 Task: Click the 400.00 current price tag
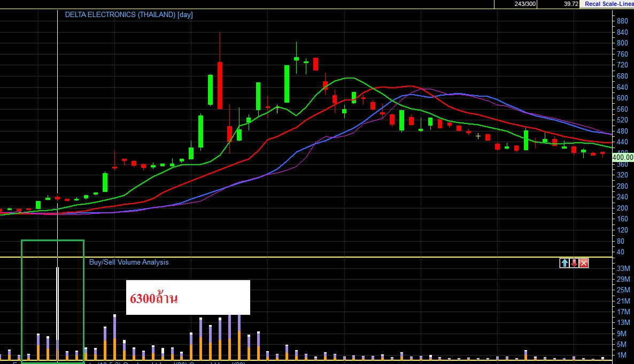click(623, 157)
